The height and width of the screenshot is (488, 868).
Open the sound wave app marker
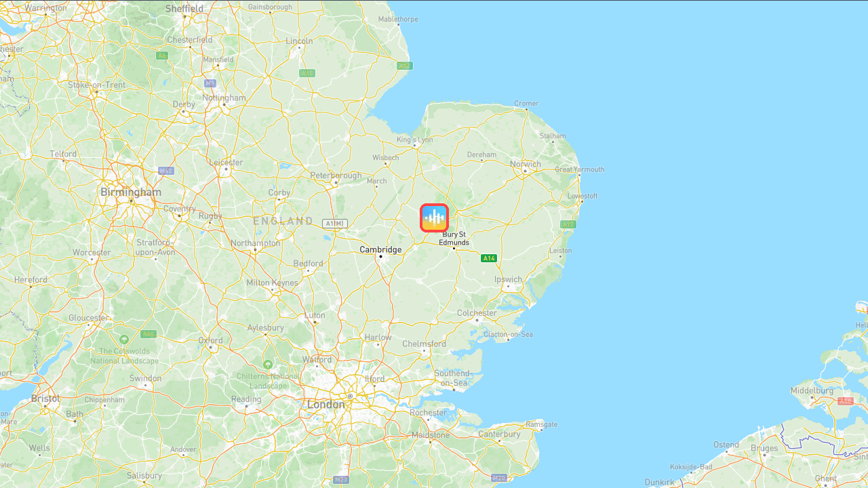434,218
